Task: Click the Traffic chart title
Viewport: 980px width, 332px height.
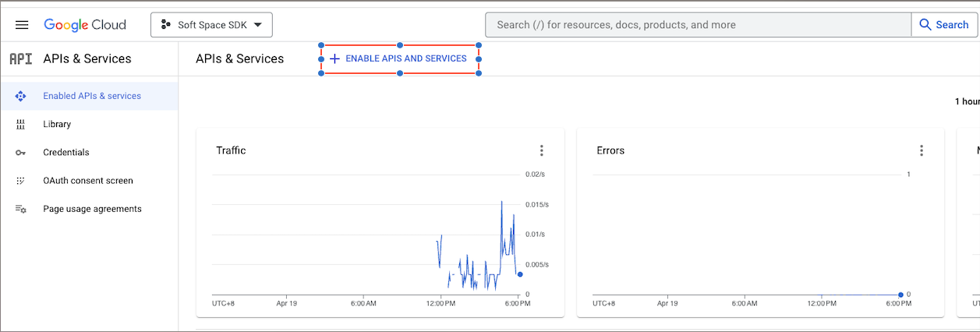Action: [231, 150]
